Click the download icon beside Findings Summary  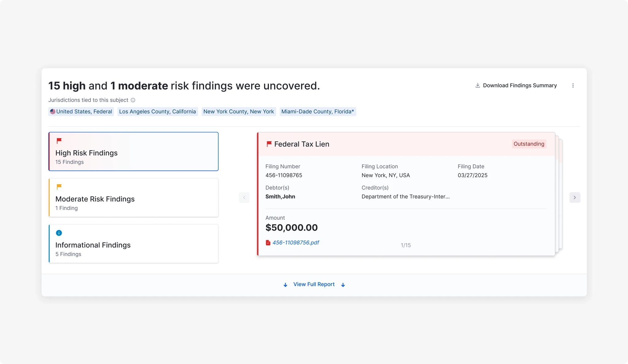[477, 85]
